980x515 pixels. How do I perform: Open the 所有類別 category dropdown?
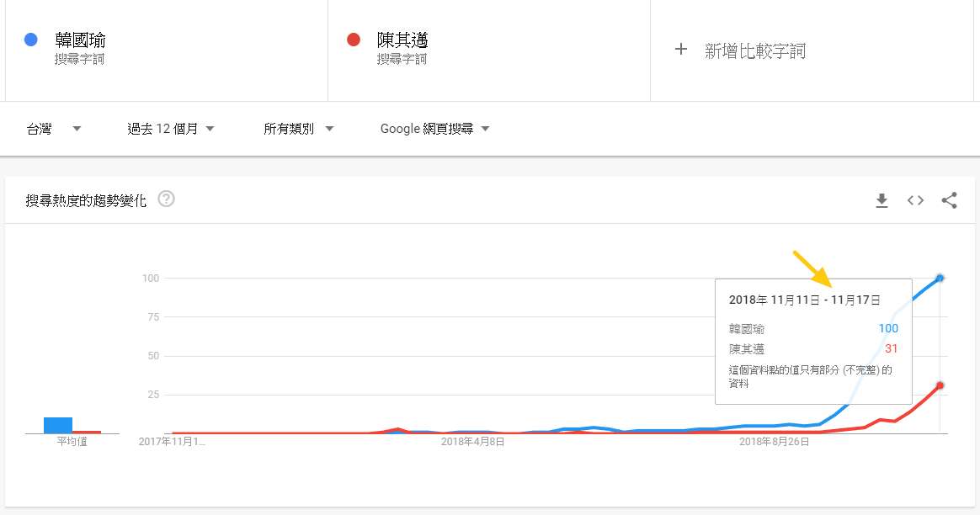(298, 129)
